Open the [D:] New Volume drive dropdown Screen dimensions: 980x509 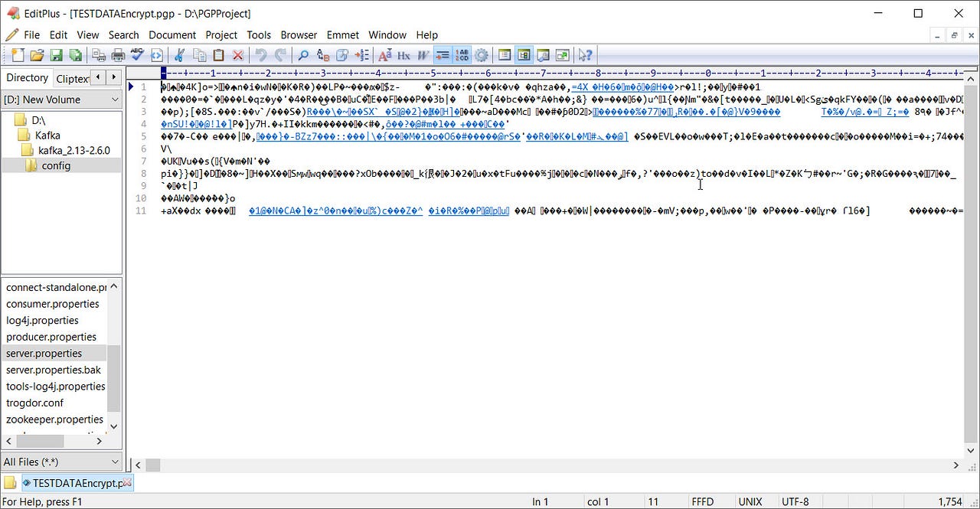coord(61,100)
